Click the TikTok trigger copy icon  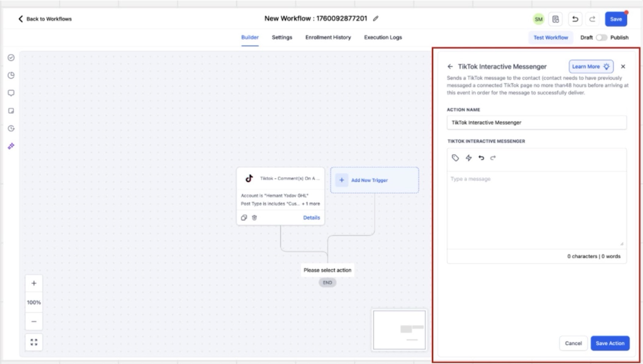244,218
